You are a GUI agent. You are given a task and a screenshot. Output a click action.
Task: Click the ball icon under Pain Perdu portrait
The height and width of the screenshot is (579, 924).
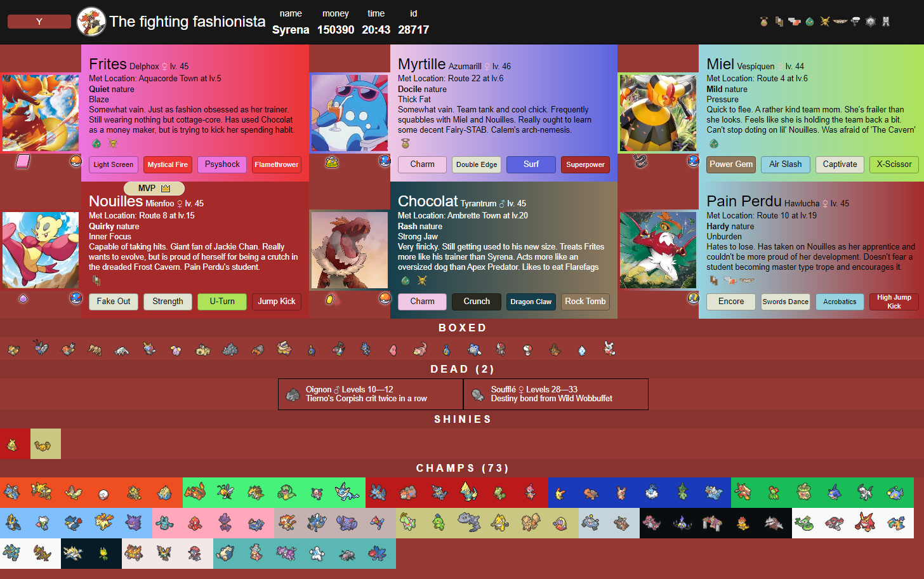coord(693,298)
